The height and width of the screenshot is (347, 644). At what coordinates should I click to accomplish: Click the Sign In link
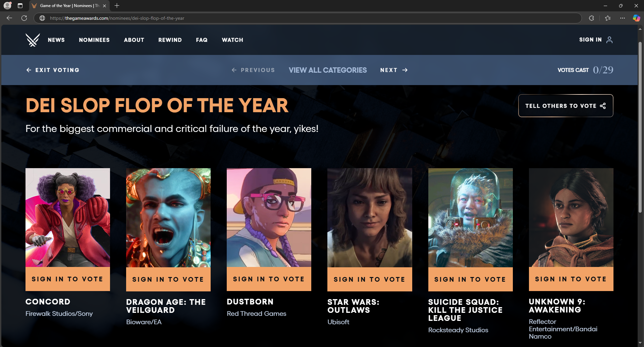591,40
